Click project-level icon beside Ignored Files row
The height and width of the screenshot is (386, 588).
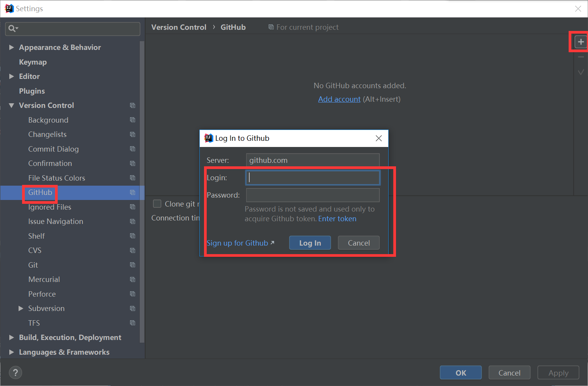132,207
